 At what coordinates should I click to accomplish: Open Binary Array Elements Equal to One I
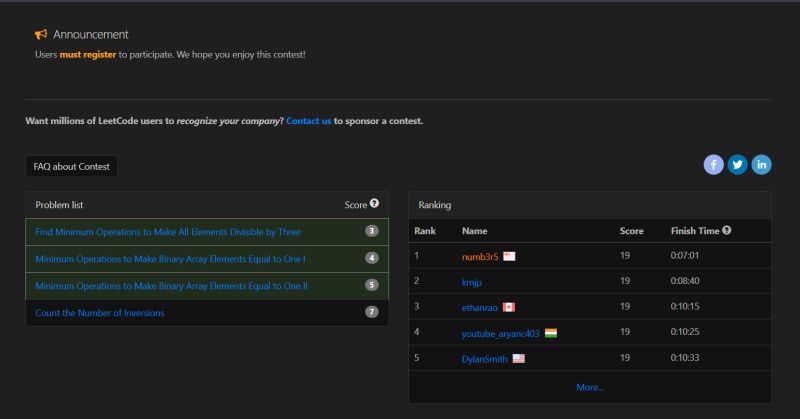(170, 258)
